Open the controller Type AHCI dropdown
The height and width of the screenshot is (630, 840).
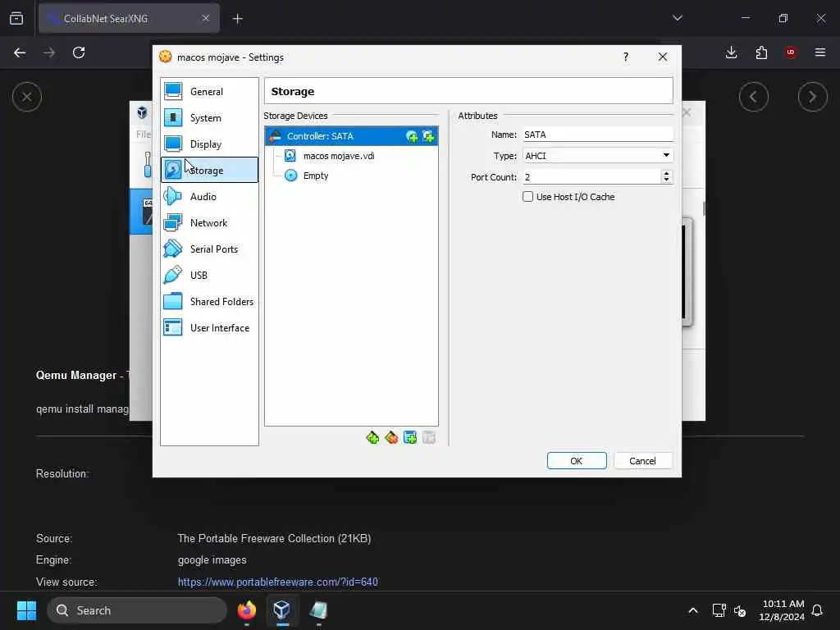click(598, 155)
